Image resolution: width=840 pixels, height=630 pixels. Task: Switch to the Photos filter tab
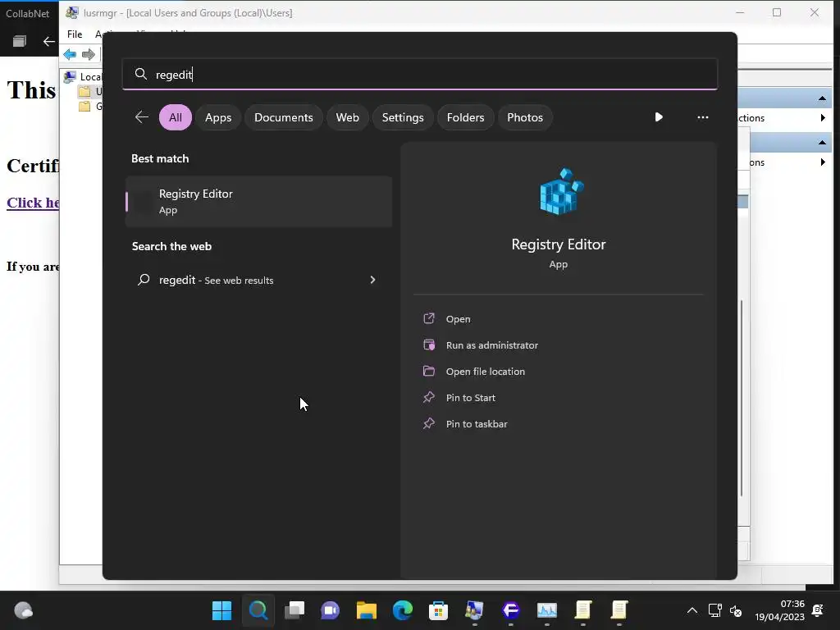tap(525, 117)
